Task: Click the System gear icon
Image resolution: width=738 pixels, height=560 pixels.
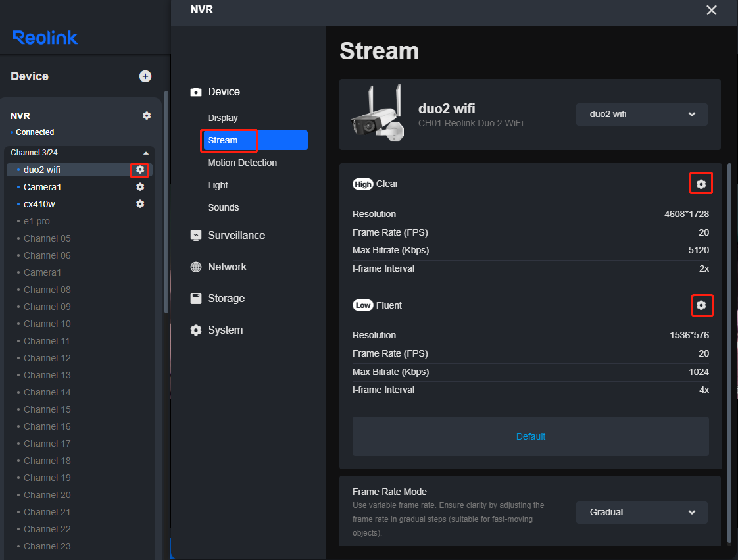Action: (196, 330)
